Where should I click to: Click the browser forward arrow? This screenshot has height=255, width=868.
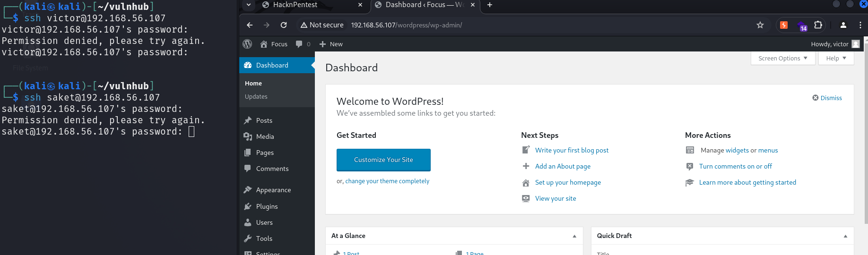tap(267, 25)
